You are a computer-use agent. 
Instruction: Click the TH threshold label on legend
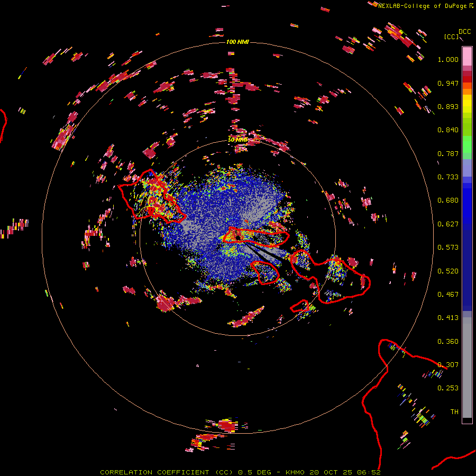[x=454, y=412]
